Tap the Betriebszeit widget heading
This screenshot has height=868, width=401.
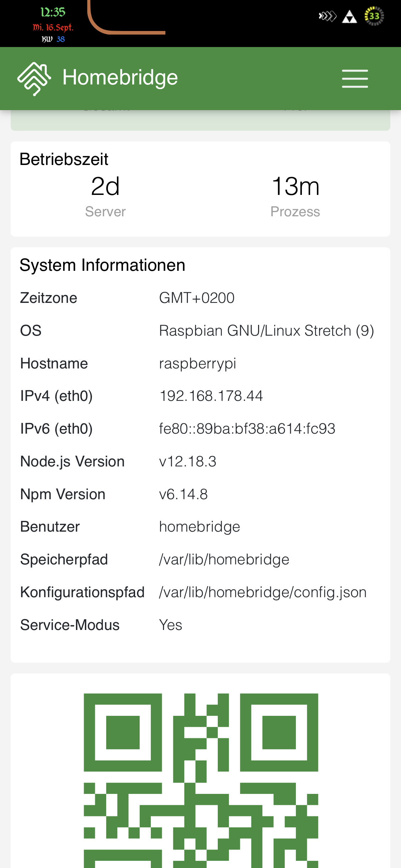click(64, 159)
